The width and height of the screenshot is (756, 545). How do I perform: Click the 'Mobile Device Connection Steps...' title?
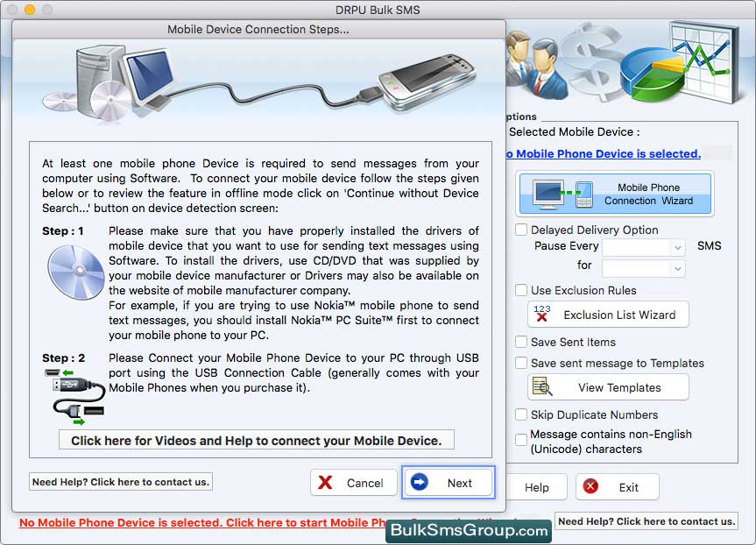tap(258, 30)
